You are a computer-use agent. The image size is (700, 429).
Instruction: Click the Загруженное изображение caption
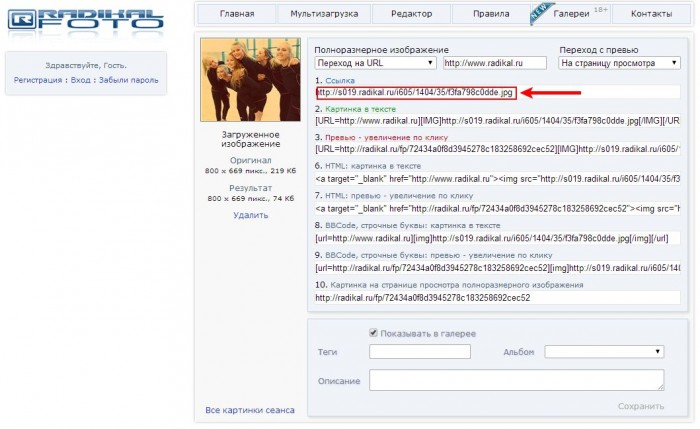(x=250, y=139)
